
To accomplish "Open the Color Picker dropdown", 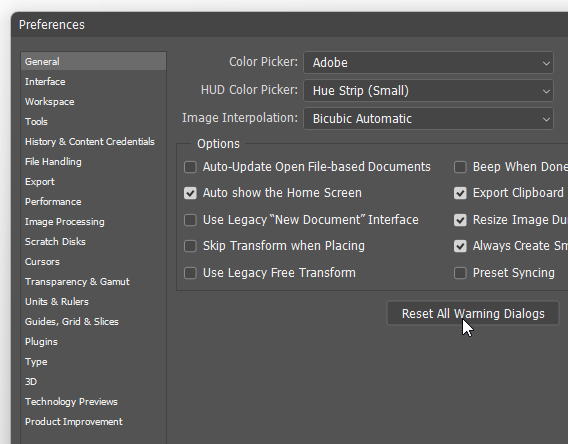I will point(428,63).
